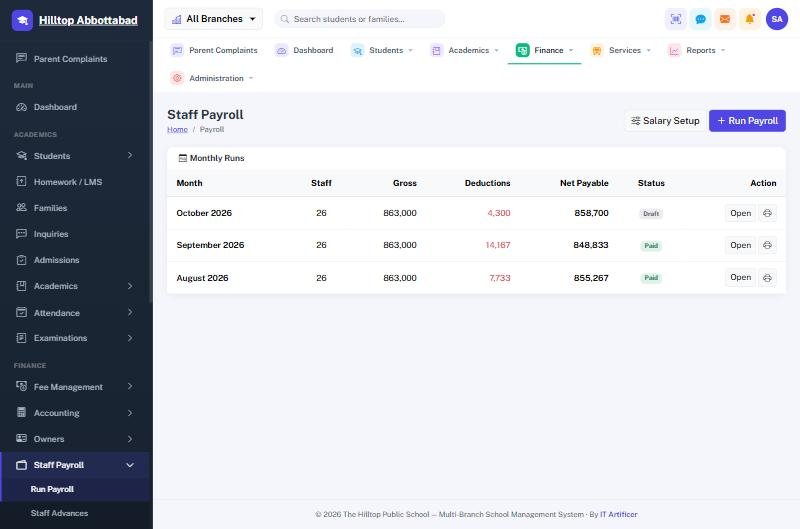Open the SA user avatar menu
The width and height of the screenshot is (800, 529).
[x=777, y=19]
